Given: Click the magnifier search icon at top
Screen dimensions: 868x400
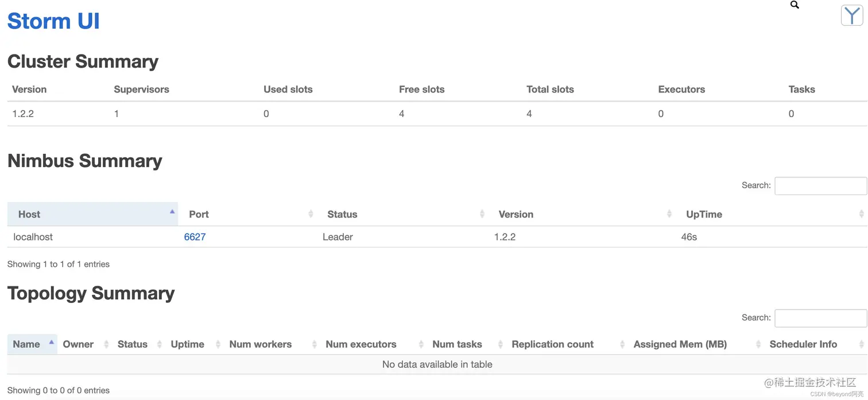Looking at the screenshot, I should point(795,5).
